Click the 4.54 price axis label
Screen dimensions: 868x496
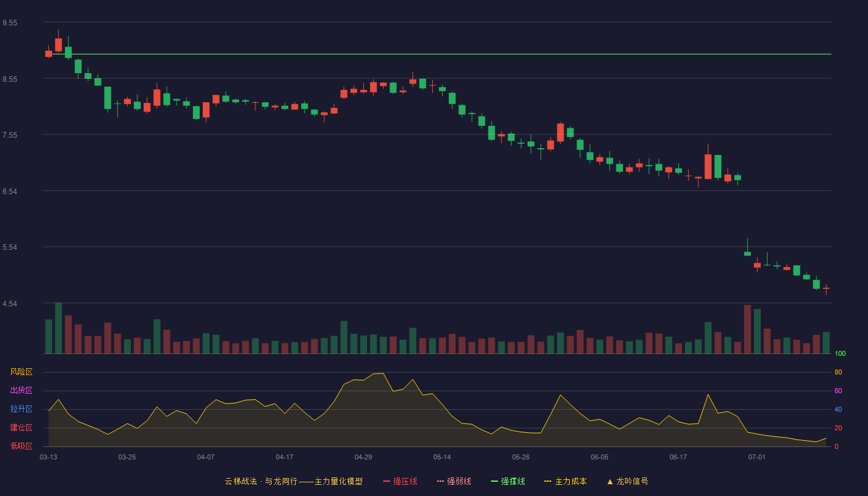click(x=10, y=304)
